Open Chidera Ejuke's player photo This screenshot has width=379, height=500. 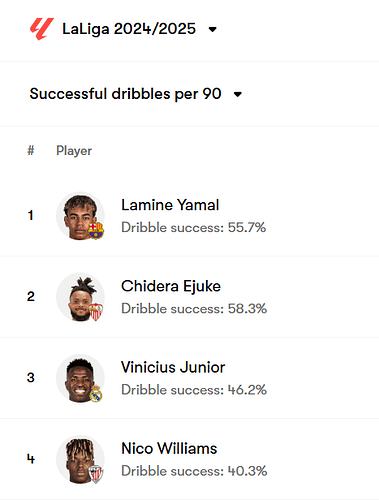(x=80, y=297)
